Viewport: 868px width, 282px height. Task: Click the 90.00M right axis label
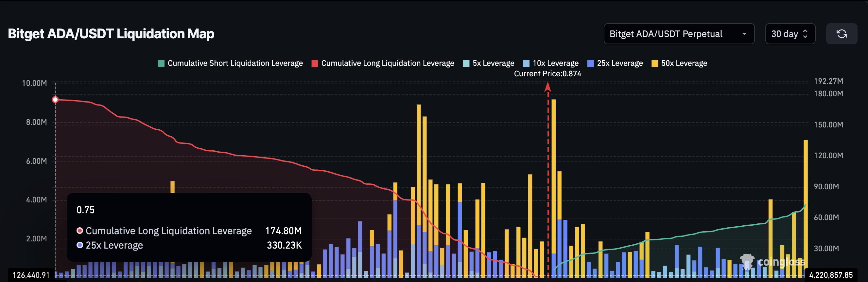826,187
